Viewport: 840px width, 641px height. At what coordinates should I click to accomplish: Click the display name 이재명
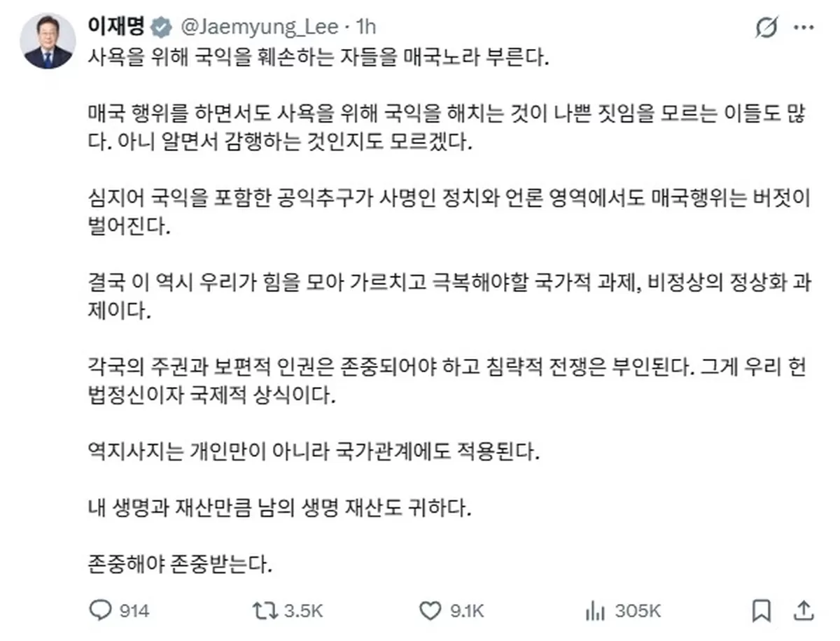115,27
